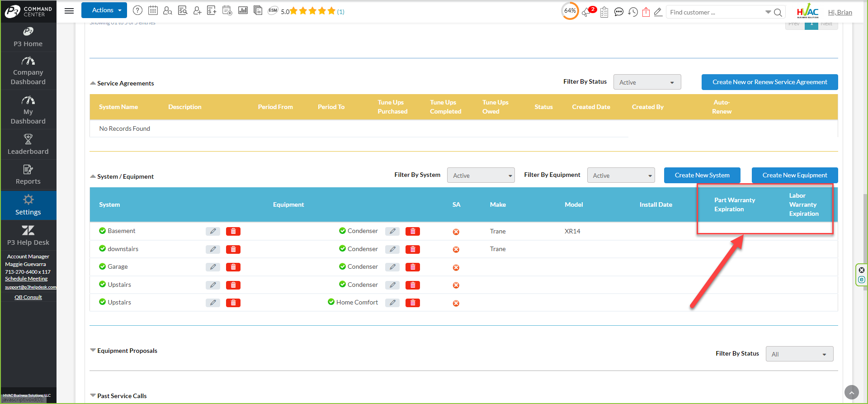
Task: Click Create New System button
Action: point(702,176)
